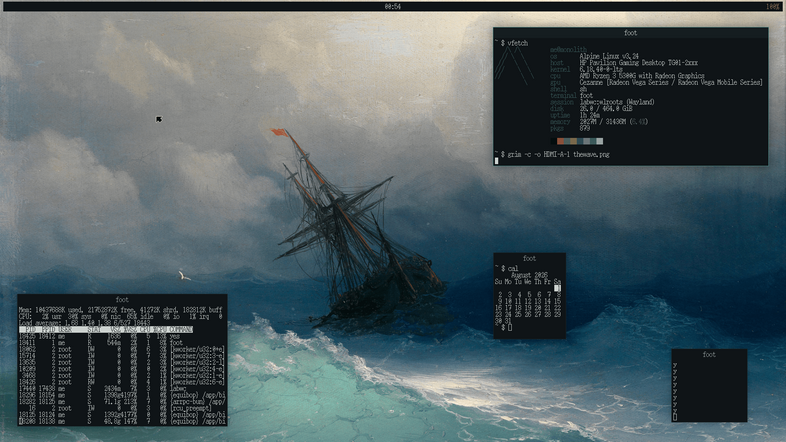Click the "CPU:" usage line in top
This screenshot has height=442, width=786.
tap(121, 317)
